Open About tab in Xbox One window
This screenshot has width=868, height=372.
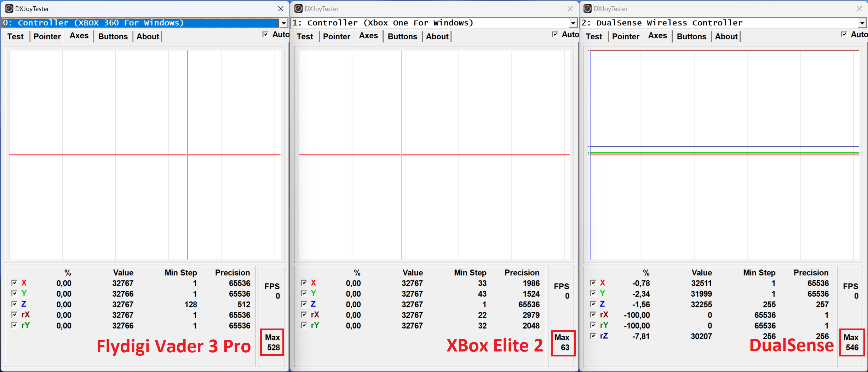437,36
